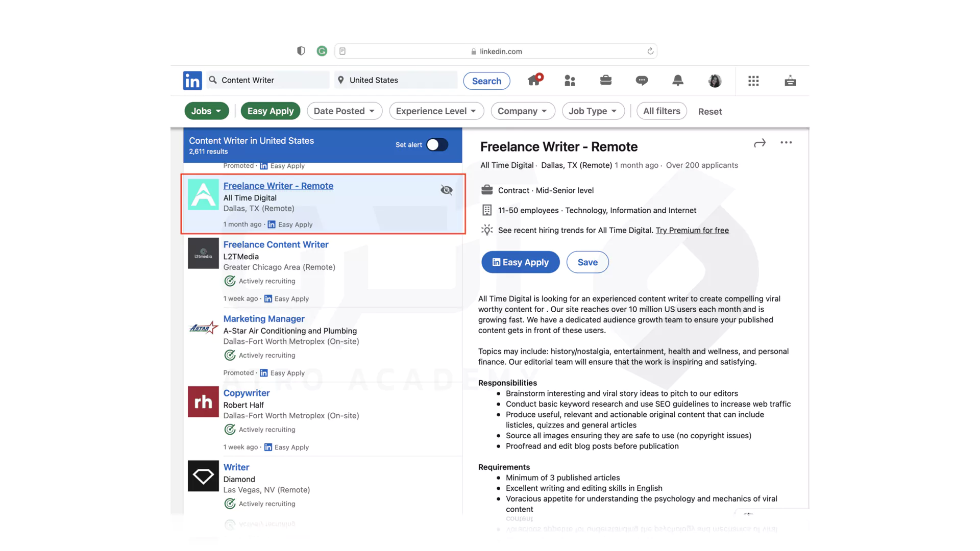Open All filters panel
This screenshot has height=551, width=980.
(x=661, y=111)
